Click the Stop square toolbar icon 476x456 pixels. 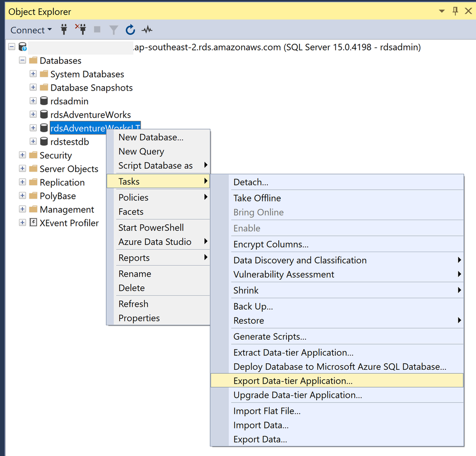pyautogui.click(x=97, y=30)
